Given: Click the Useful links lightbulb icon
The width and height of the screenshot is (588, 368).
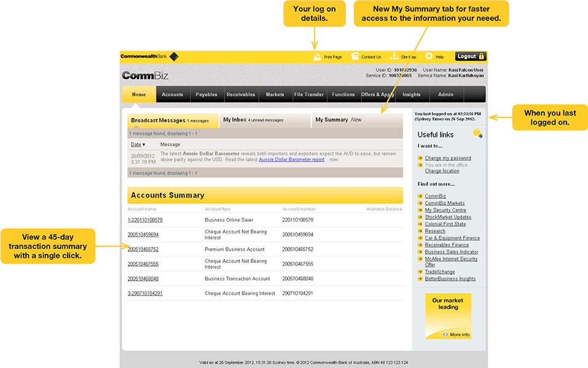Looking at the screenshot, I should [478, 133].
